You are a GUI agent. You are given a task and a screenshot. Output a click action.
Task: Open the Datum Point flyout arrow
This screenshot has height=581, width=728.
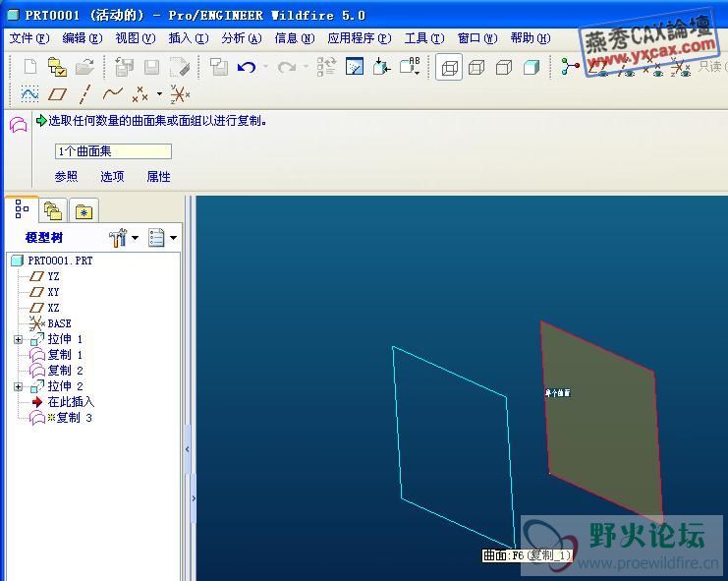(159, 94)
